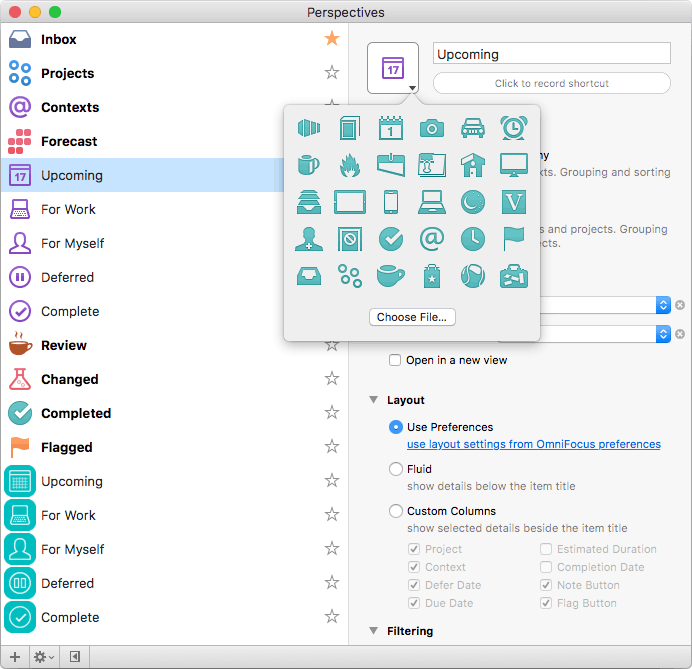Image resolution: width=692 pixels, height=669 pixels.
Task: Select the at-sign icon in the picker
Action: pyautogui.click(x=432, y=239)
